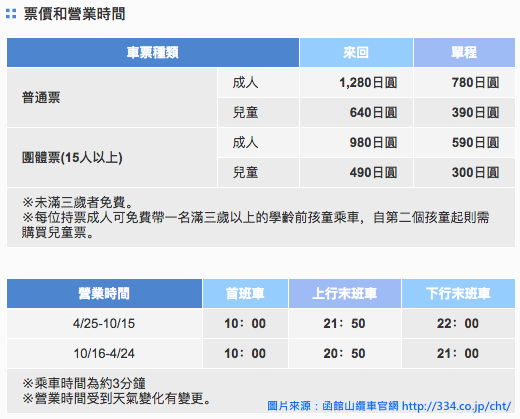
Task: Select the 首班車 column header
Action: click(245, 294)
